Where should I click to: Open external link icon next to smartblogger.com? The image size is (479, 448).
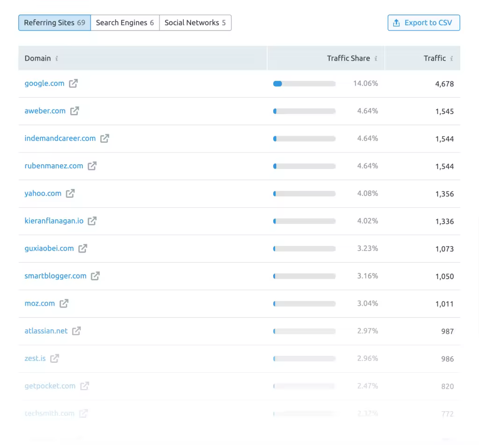click(95, 276)
